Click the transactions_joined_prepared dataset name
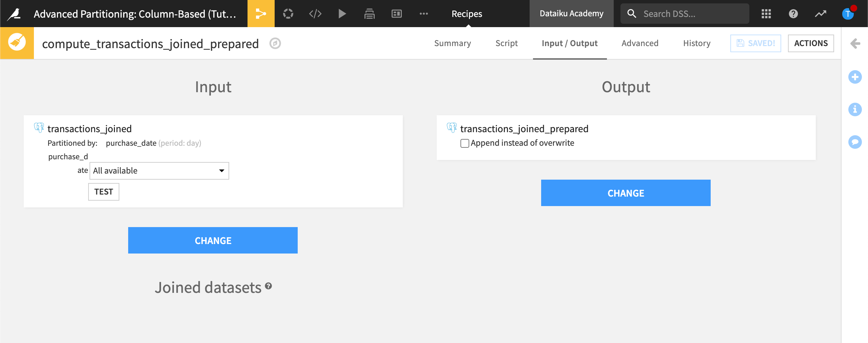The height and width of the screenshot is (343, 868). 524,128
